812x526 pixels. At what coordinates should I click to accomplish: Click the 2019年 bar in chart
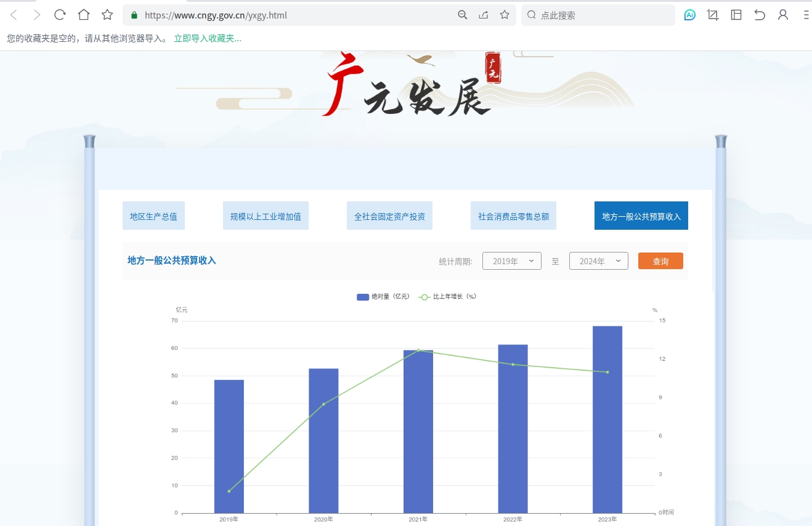coord(229,446)
